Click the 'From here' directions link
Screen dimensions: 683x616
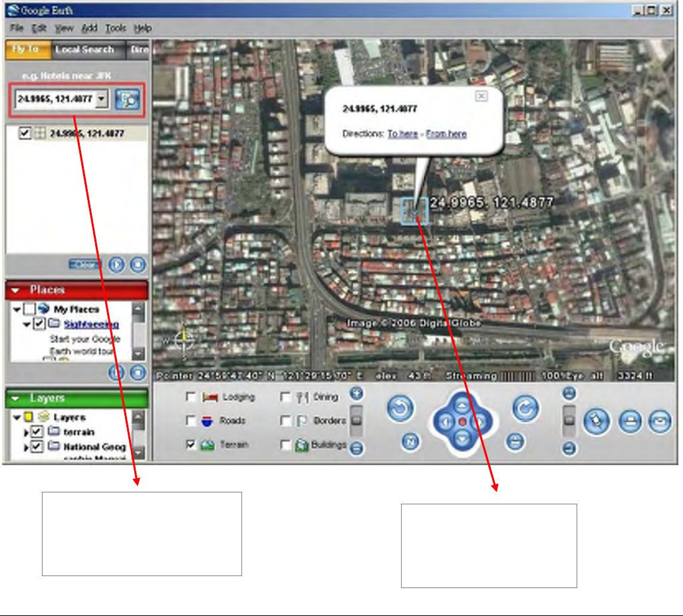click(x=446, y=134)
